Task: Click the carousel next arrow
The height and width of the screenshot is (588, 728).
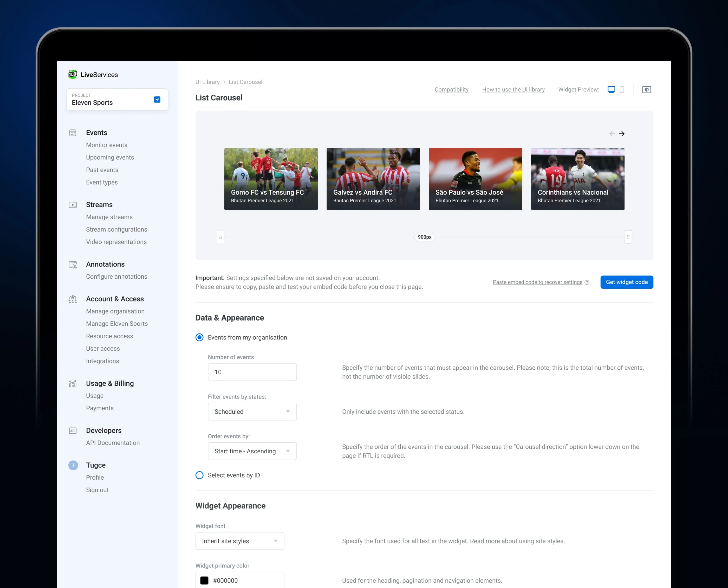Action: (x=622, y=134)
